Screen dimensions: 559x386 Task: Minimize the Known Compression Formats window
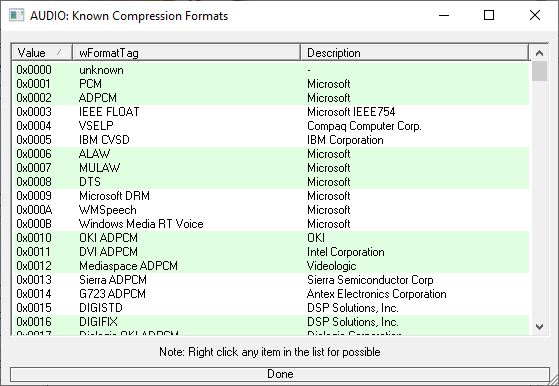[444, 15]
